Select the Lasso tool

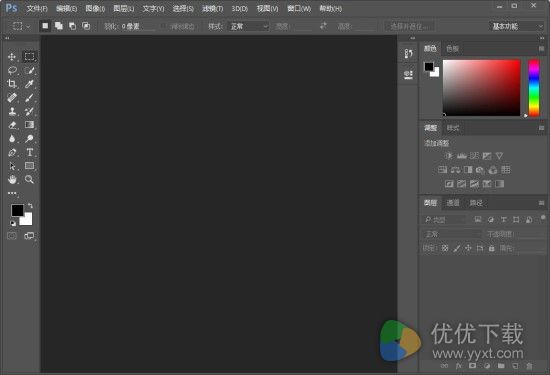tap(12, 71)
